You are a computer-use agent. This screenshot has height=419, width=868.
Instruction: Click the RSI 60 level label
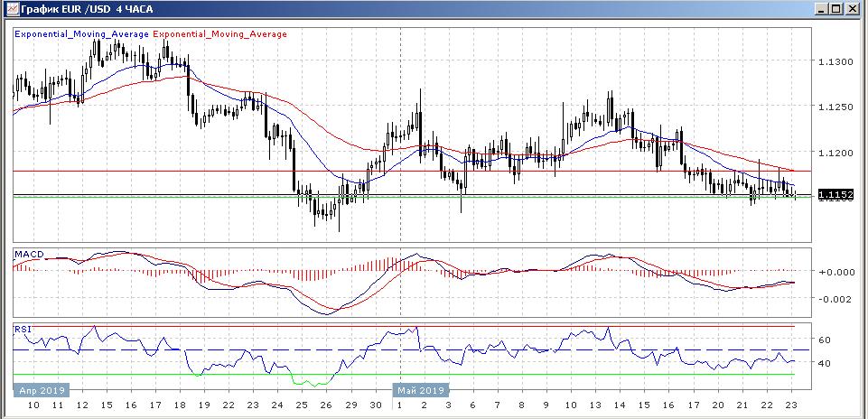pos(825,340)
